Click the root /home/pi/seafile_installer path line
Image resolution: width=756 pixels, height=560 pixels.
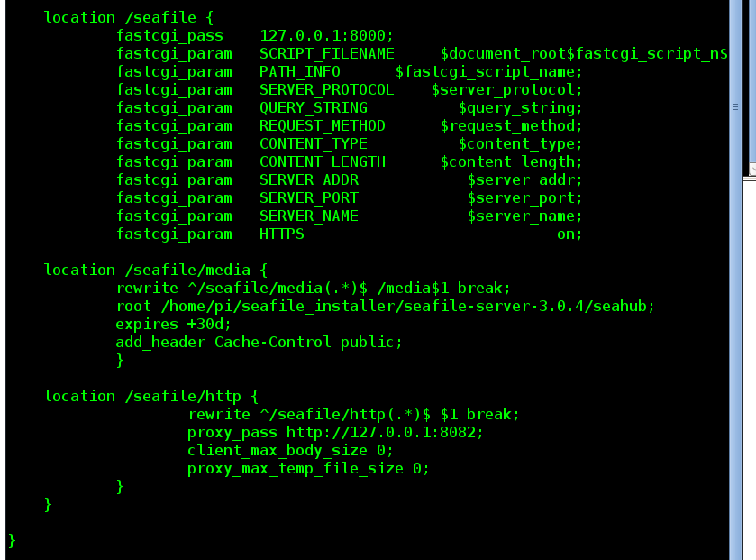click(x=386, y=307)
